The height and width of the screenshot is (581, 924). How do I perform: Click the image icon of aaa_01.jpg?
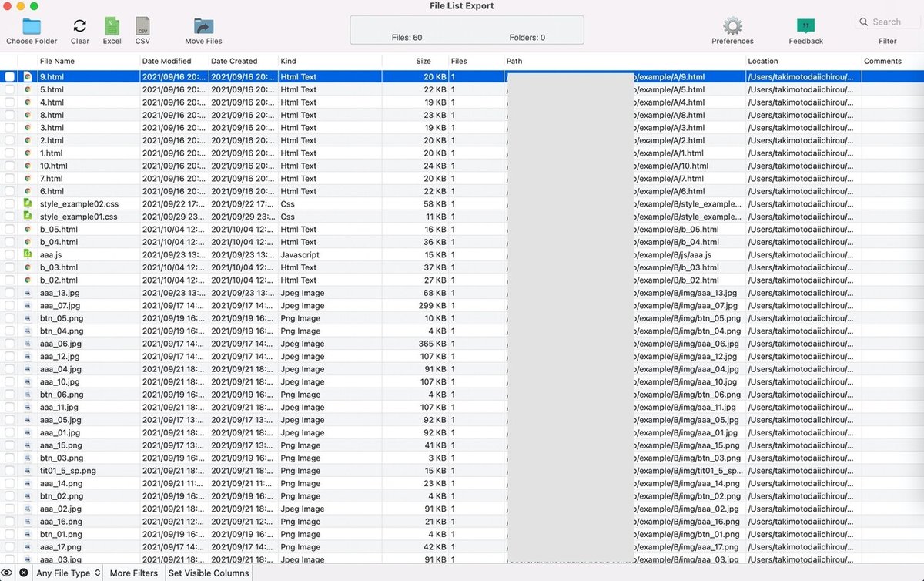pos(28,432)
